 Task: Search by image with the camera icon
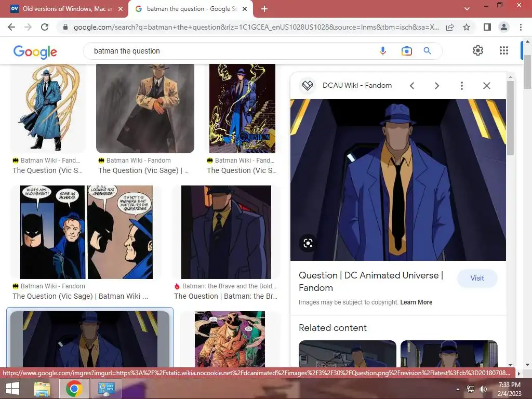[x=406, y=51]
